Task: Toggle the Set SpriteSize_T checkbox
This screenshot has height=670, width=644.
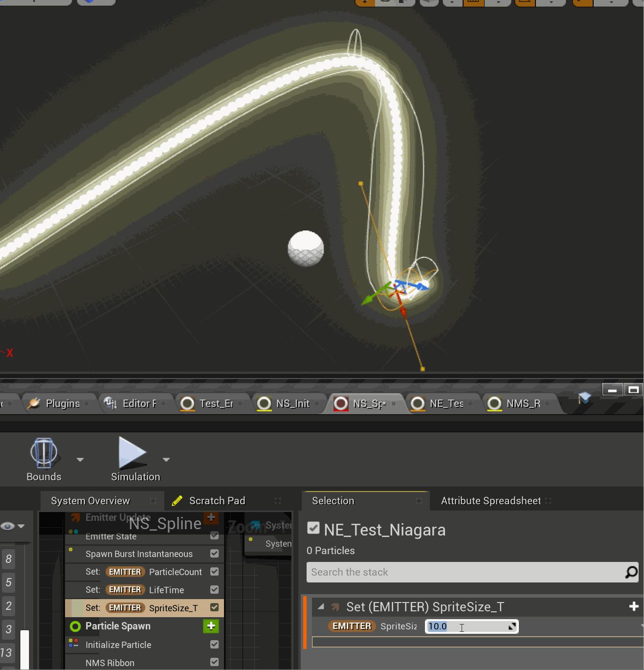Action: tap(214, 607)
